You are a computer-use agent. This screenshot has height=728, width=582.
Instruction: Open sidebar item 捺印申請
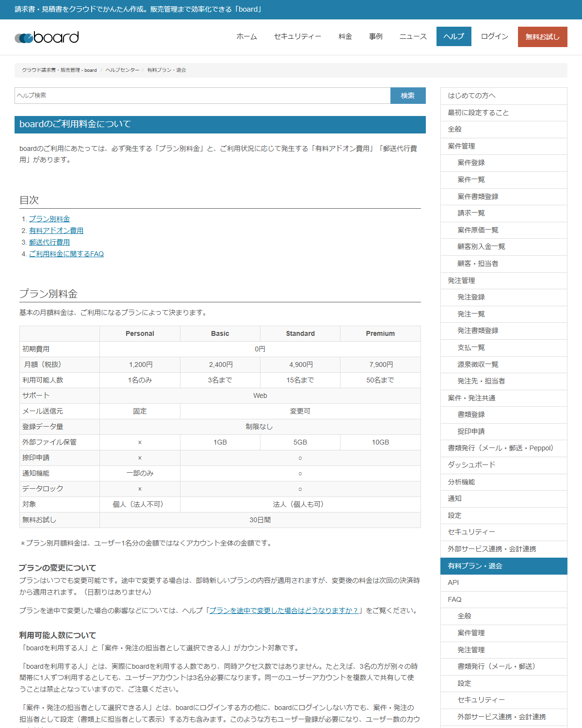point(503,431)
